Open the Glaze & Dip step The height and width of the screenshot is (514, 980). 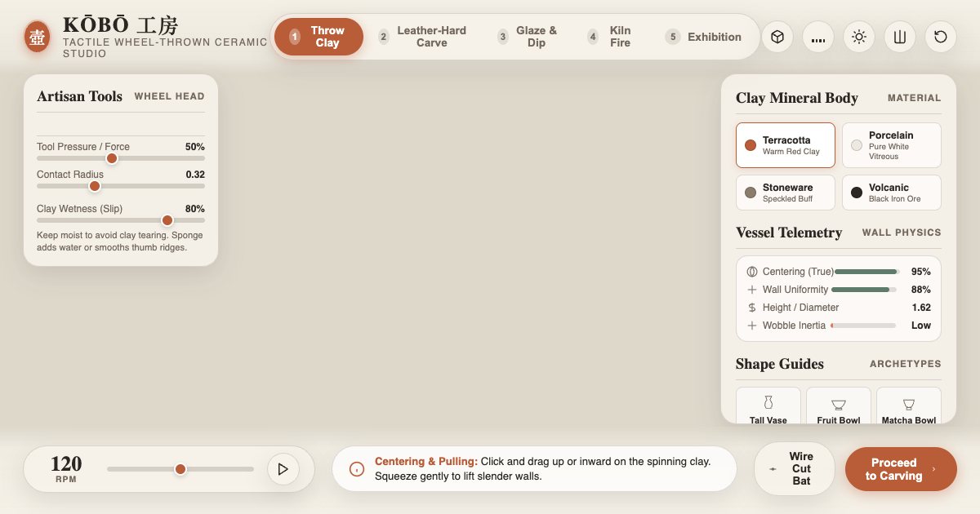pyautogui.click(x=528, y=37)
